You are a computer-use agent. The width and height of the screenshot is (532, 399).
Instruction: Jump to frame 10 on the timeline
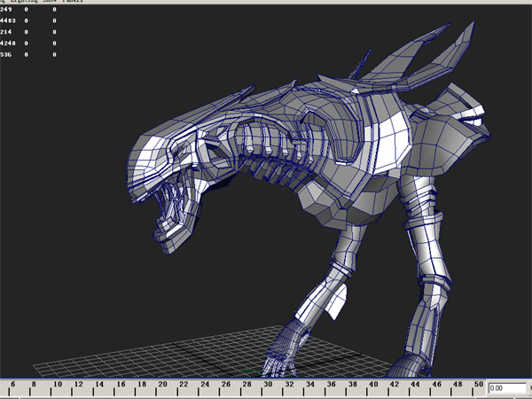pos(58,384)
